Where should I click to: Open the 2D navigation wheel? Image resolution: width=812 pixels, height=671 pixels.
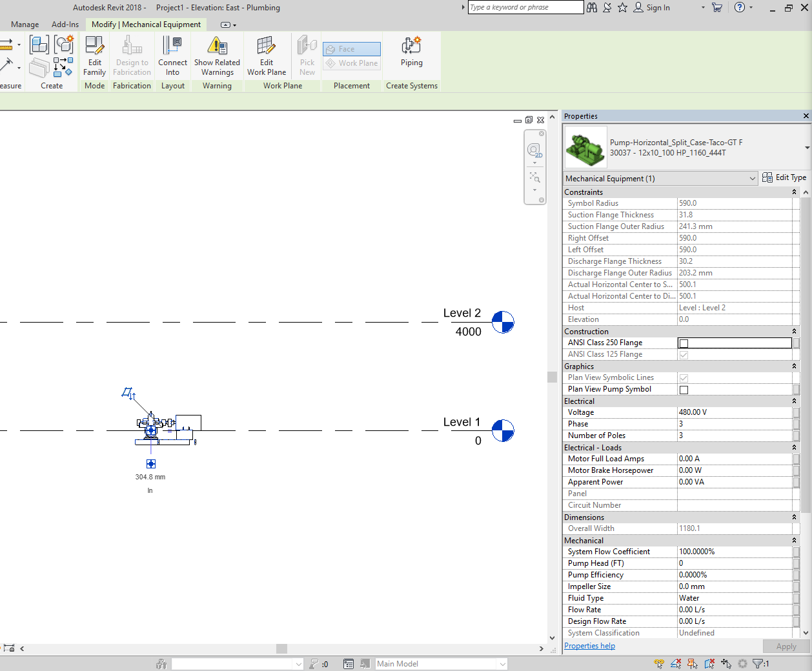[x=534, y=150]
